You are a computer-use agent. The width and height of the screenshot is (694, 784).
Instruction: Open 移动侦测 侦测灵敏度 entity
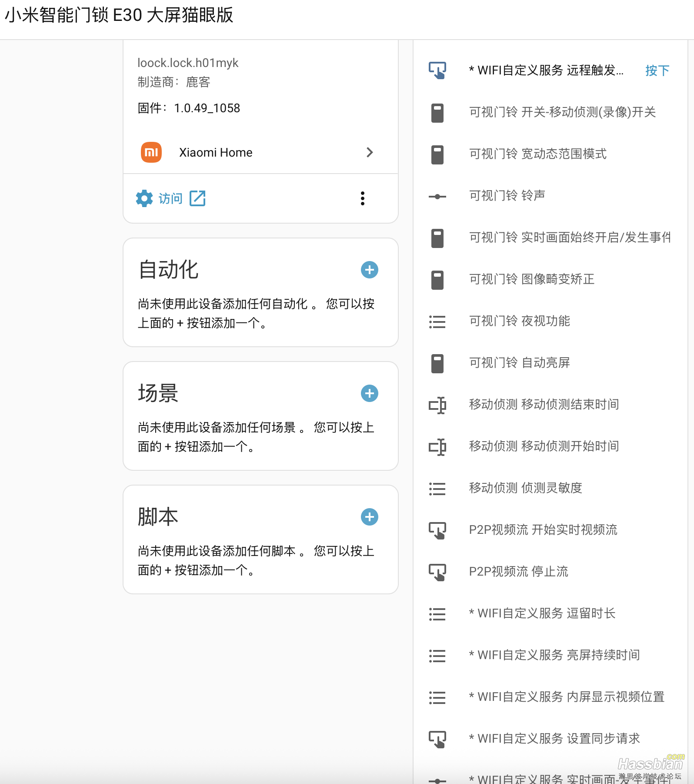pyautogui.click(x=526, y=488)
